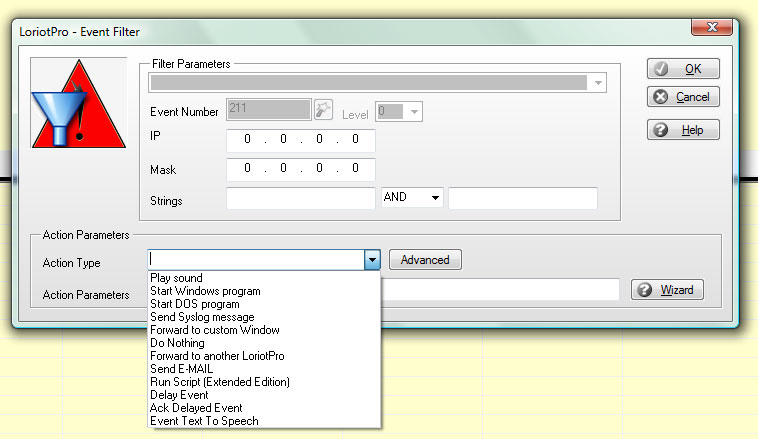
Task: Open Help for Event Filter
Action: click(x=683, y=130)
